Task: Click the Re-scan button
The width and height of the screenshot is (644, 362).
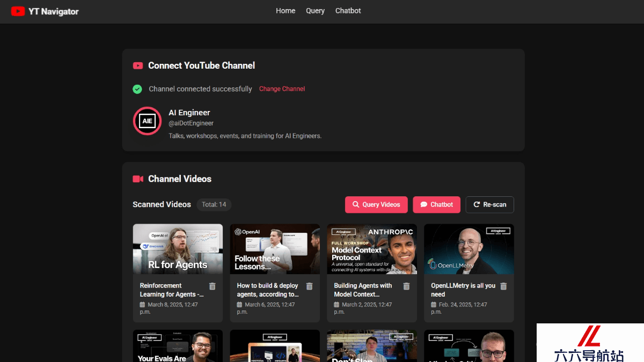Action: tap(489, 205)
